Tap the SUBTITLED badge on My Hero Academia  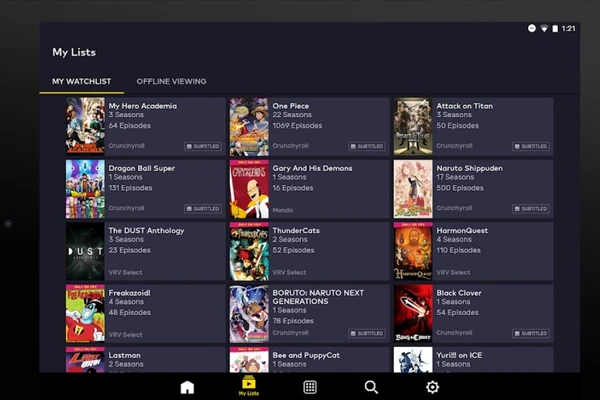(x=203, y=146)
